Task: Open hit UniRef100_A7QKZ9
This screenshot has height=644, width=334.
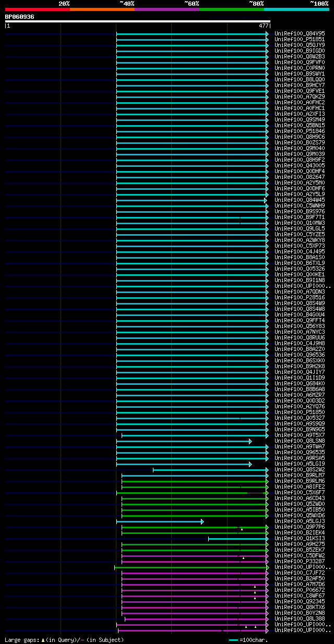Action: (300, 96)
